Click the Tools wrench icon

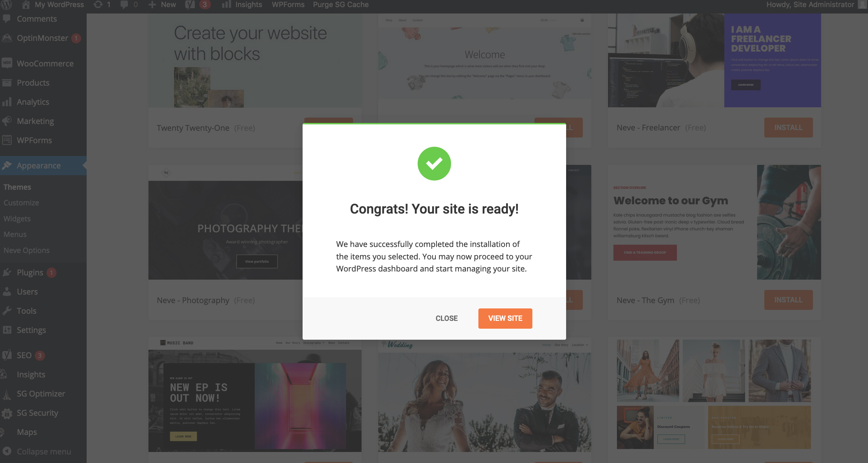(x=7, y=311)
